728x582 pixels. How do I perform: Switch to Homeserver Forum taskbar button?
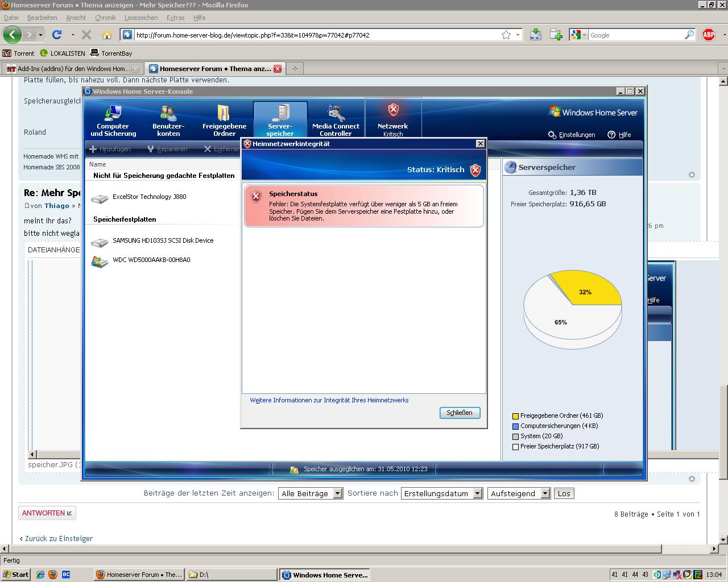pyautogui.click(x=139, y=575)
